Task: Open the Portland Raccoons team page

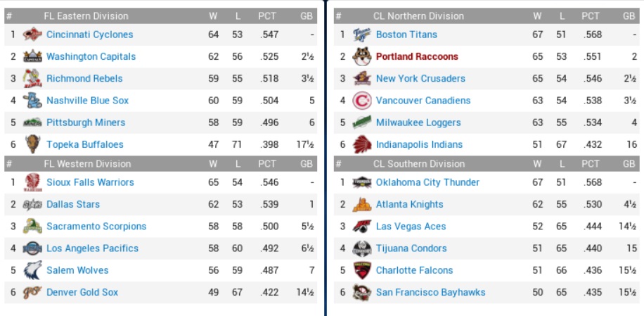Action: point(417,56)
